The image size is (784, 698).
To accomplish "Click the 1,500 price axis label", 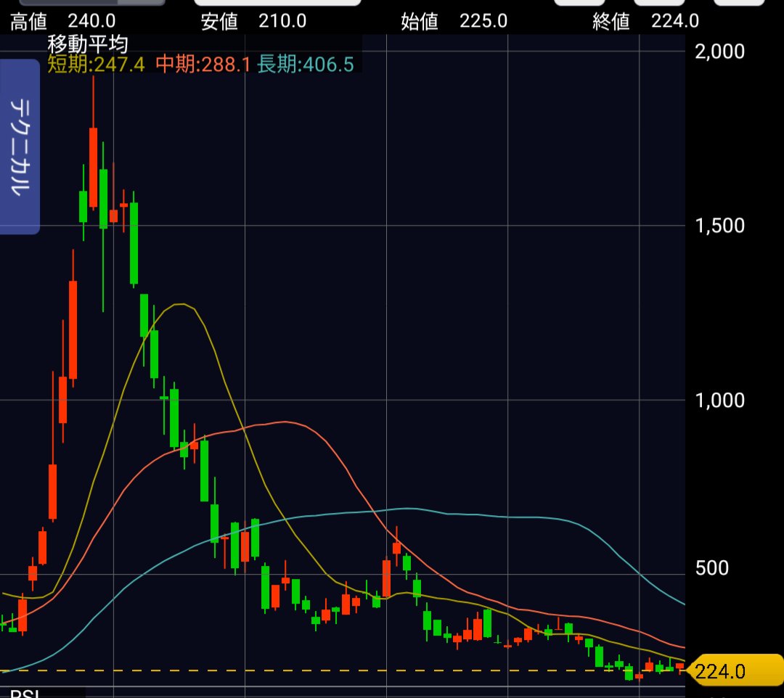I will coord(719,226).
